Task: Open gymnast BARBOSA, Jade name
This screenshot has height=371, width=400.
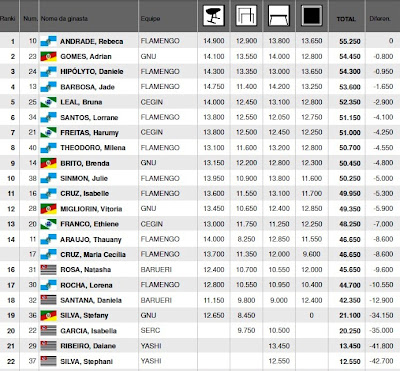Action: (87, 87)
